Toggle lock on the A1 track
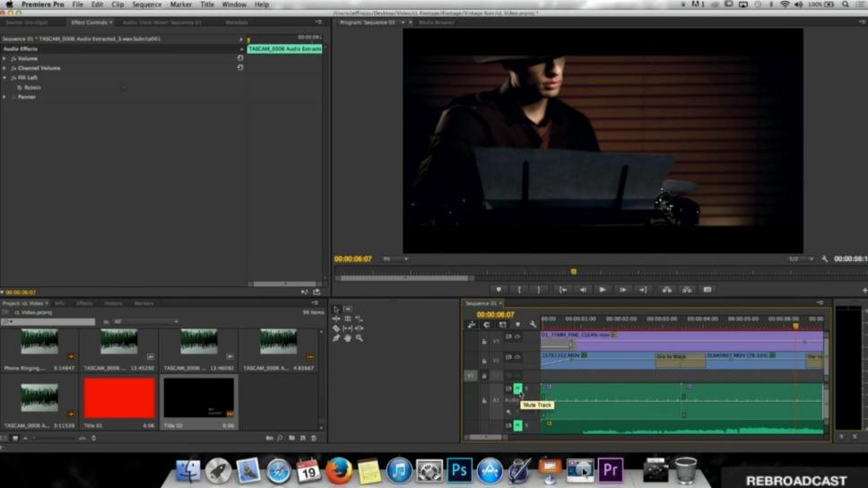Viewport: 868px width, 488px height. 484,400
